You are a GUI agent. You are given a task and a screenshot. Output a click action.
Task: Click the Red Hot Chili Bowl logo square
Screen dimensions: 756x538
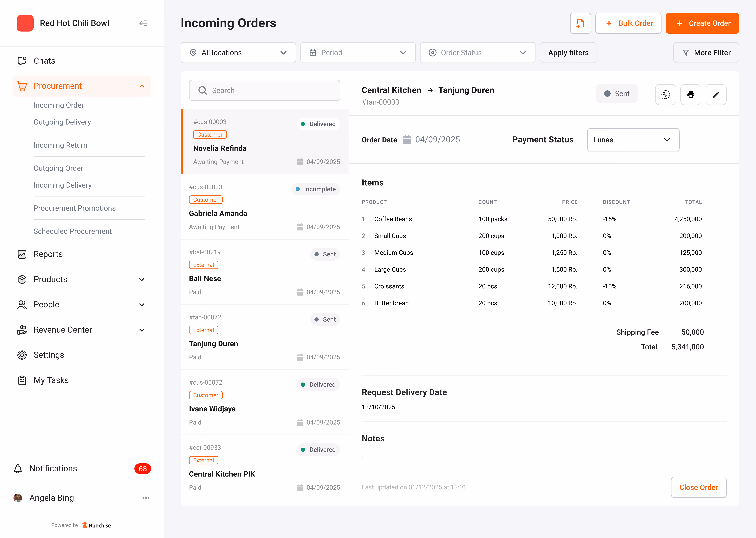25,23
